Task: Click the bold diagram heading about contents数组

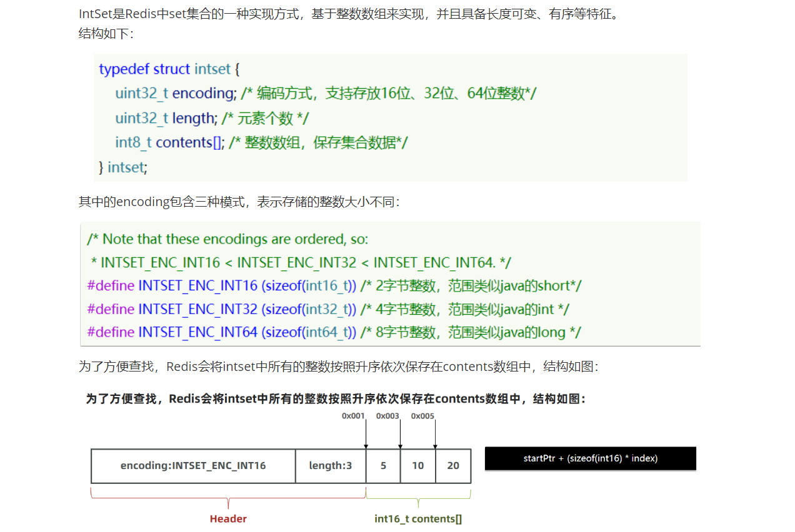Action: click(336, 399)
